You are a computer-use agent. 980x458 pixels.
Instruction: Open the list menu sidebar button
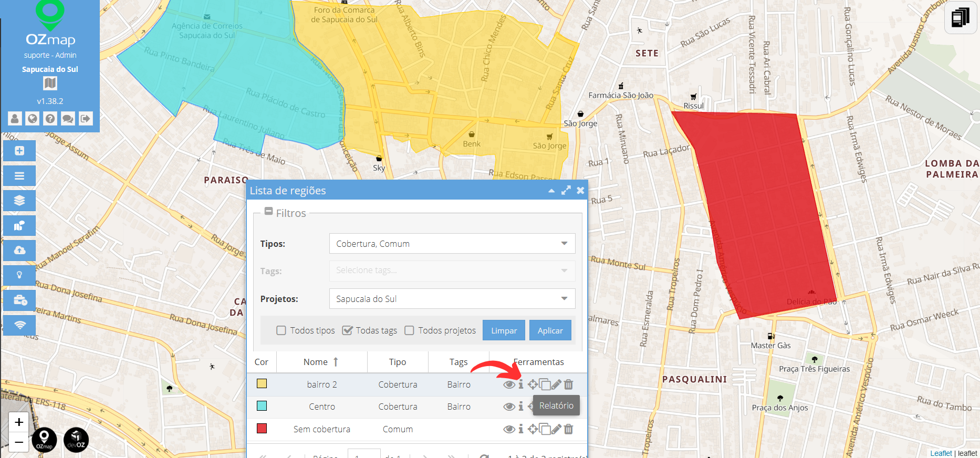coord(19,176)
